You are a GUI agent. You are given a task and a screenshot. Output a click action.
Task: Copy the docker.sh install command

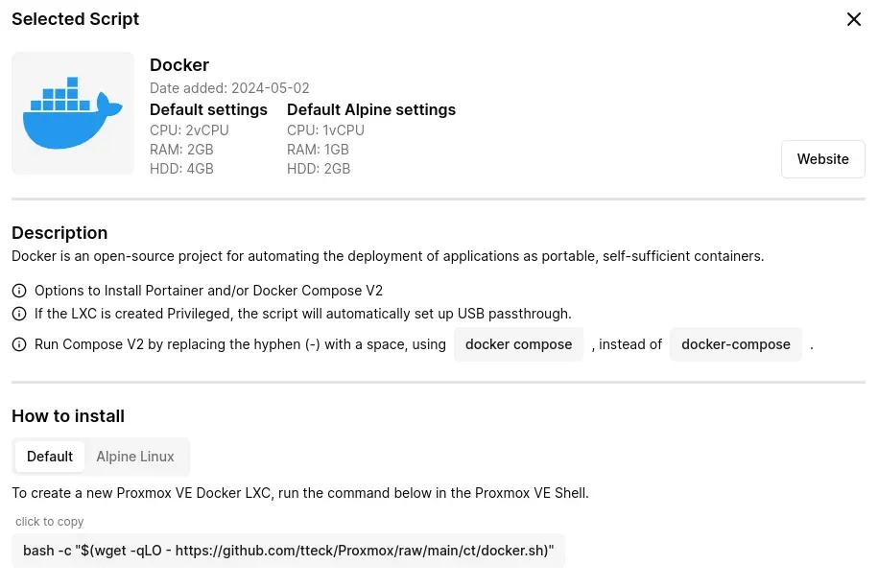(x=288, y=550)
